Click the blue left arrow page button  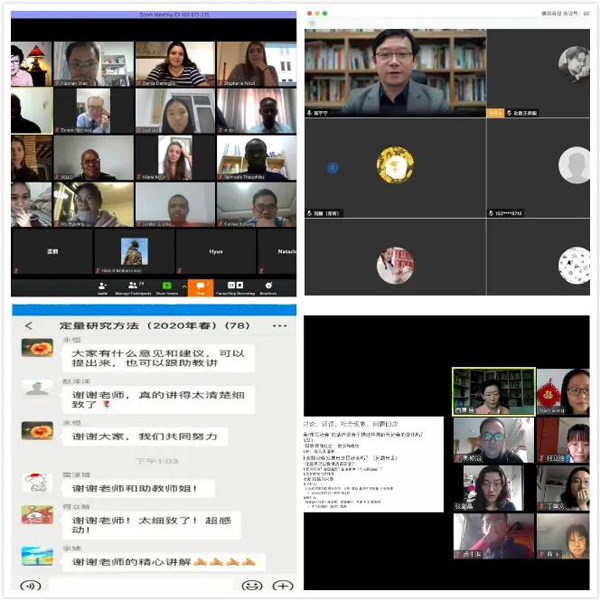333,168
